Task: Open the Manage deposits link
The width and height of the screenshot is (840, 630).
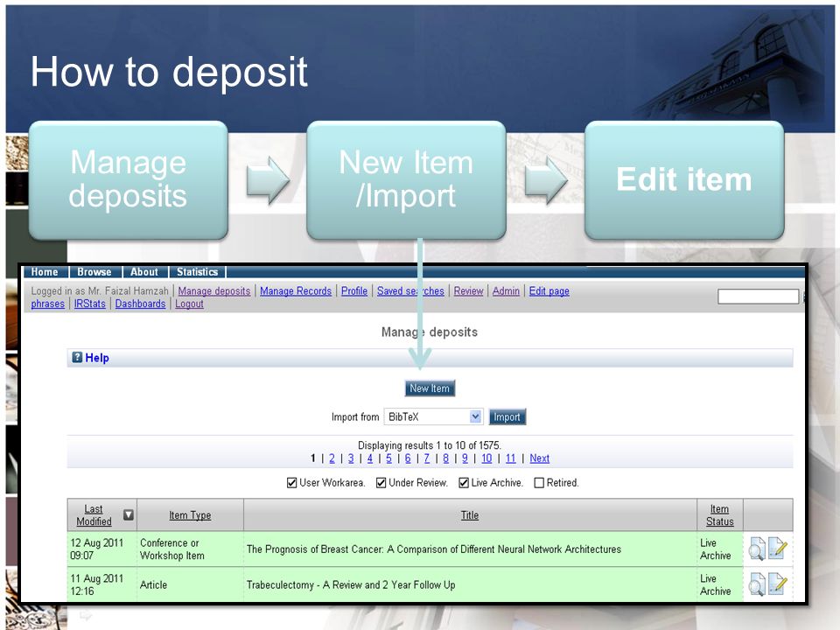Action: coord(214,290)
